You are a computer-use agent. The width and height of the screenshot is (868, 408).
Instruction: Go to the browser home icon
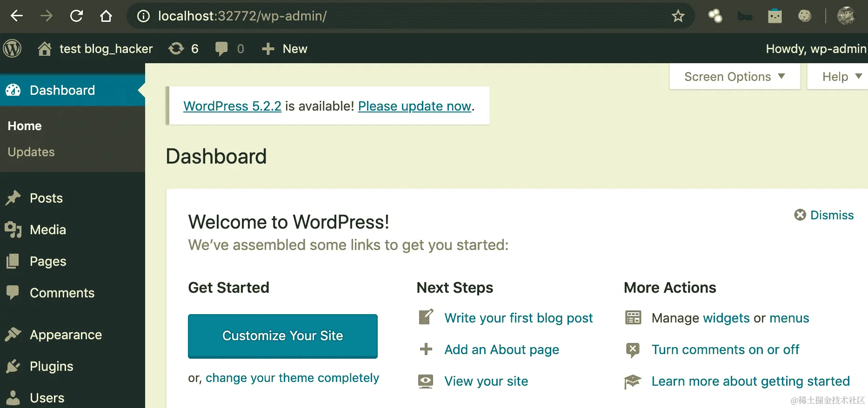pos(106,16)
